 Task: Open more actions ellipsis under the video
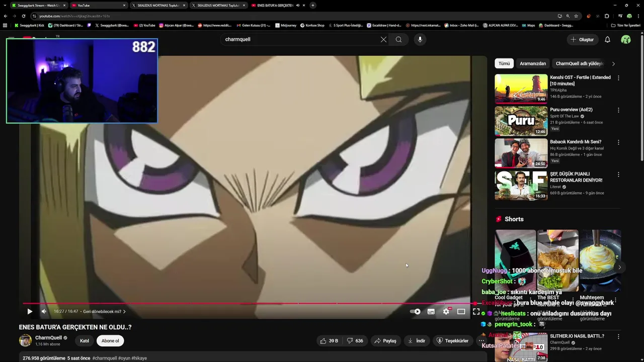click(481, 341)
